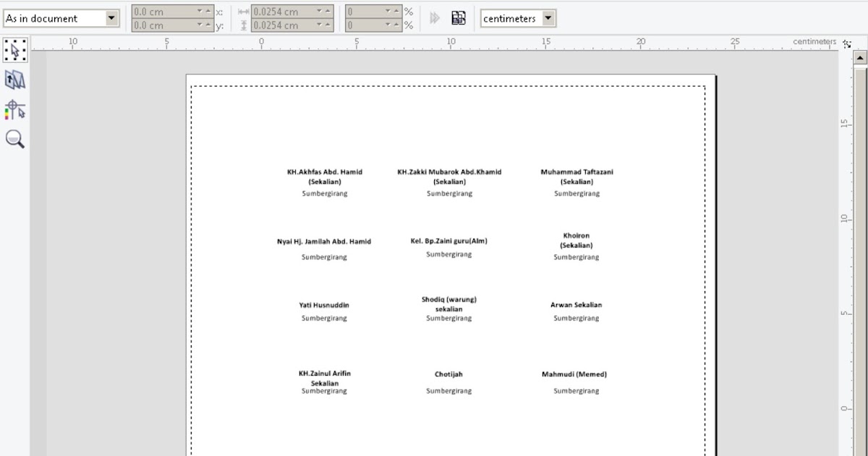The image size is (868, 456).
Task: Click the name 'Nyai Hj. Jamilah Abd. Hamid'
Action: (324, 242)
